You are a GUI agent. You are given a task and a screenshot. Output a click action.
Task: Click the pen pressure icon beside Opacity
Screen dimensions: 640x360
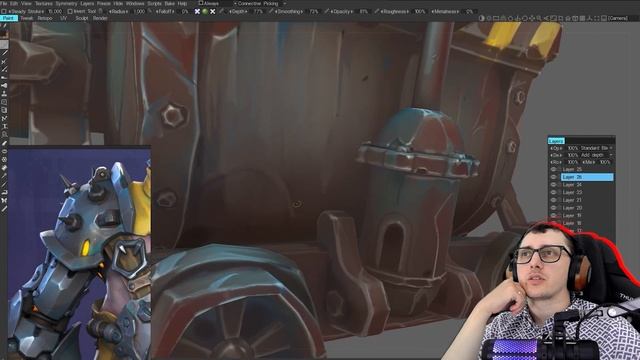coord(327,11)
